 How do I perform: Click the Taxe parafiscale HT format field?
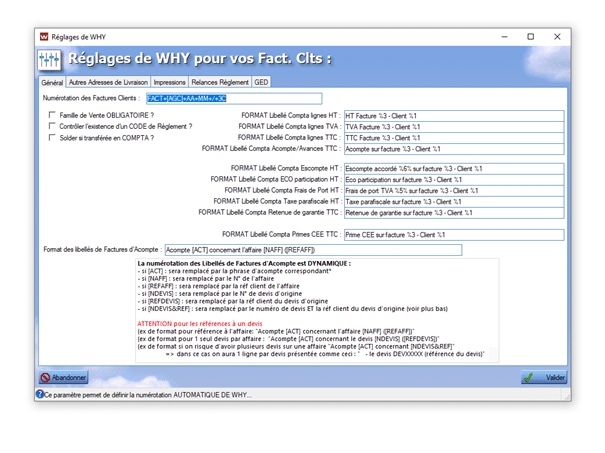point(454,202)
